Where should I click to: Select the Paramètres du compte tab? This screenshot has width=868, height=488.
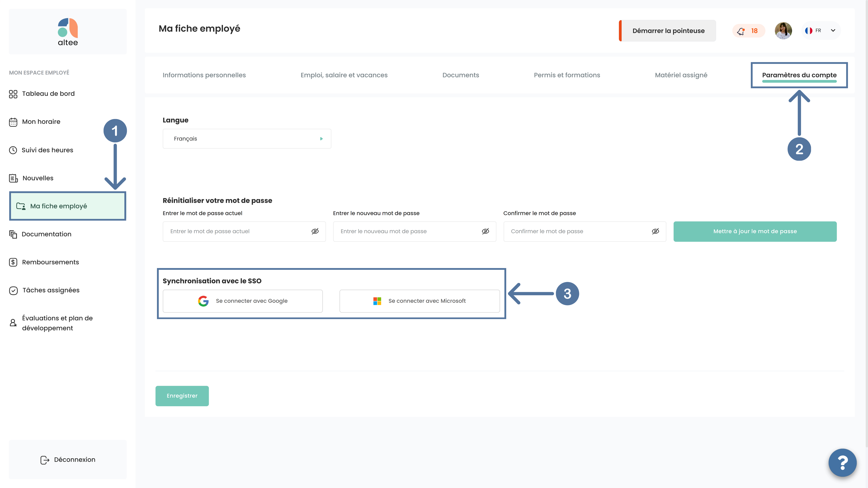(x=799, y=75)
